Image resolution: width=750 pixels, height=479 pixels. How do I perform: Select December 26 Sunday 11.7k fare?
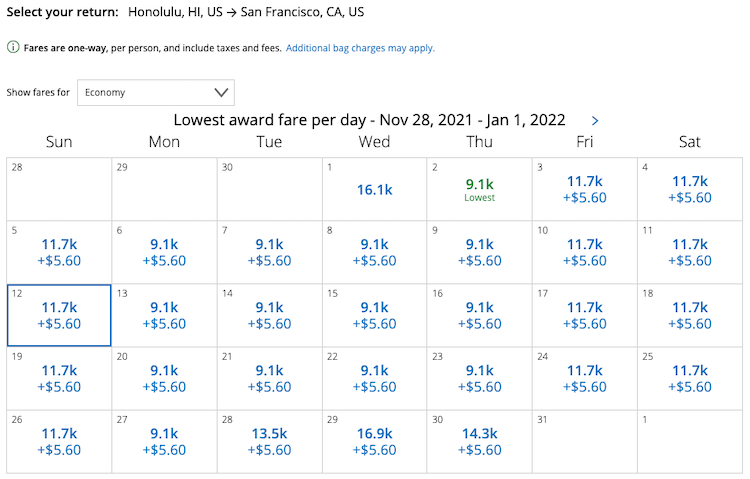coord(59,442)
